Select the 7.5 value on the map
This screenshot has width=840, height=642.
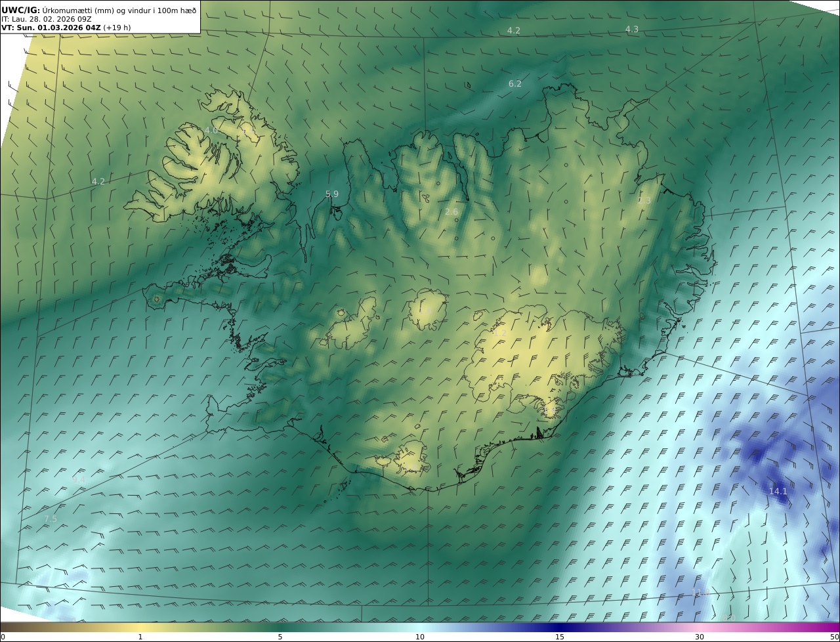point(51,519)
